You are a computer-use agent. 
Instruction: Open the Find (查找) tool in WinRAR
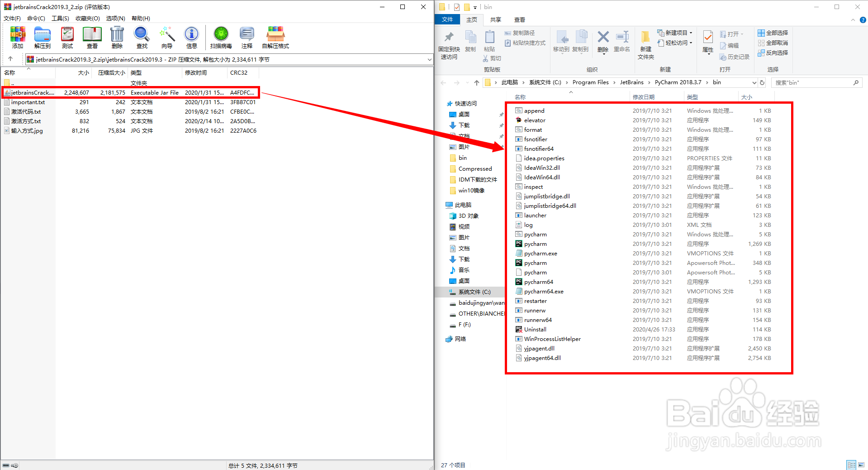pos(141,37)
